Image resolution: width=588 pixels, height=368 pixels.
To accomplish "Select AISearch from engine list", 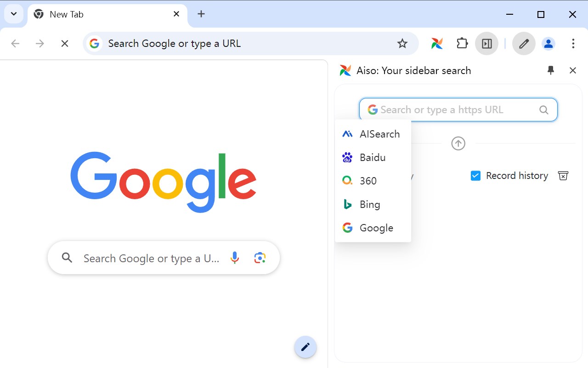I will (x=373, y=134).
